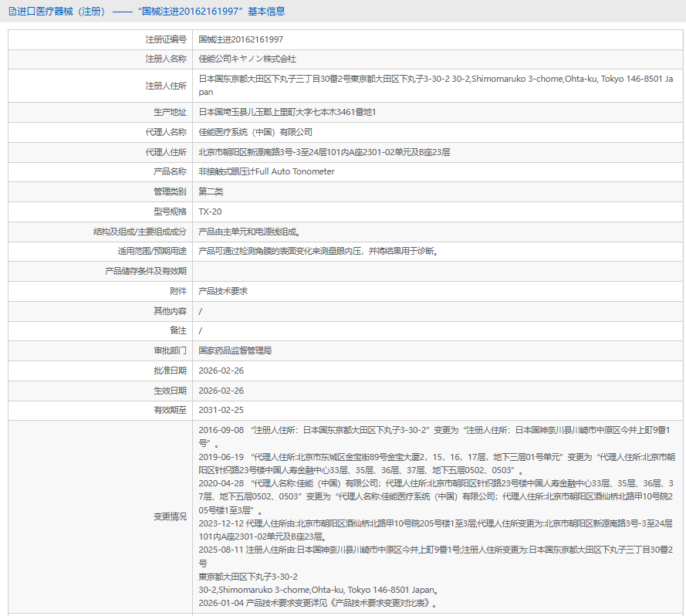Select registrant name 佳能公司キヤノン株式会社
This screenshot has height=616, width=686.
click(x=247, y=59)
